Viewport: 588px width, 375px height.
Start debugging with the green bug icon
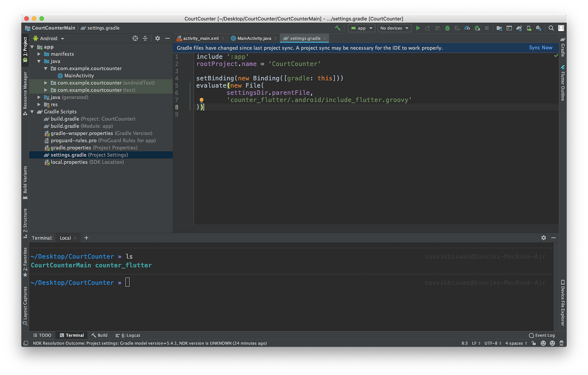point(447,28)
